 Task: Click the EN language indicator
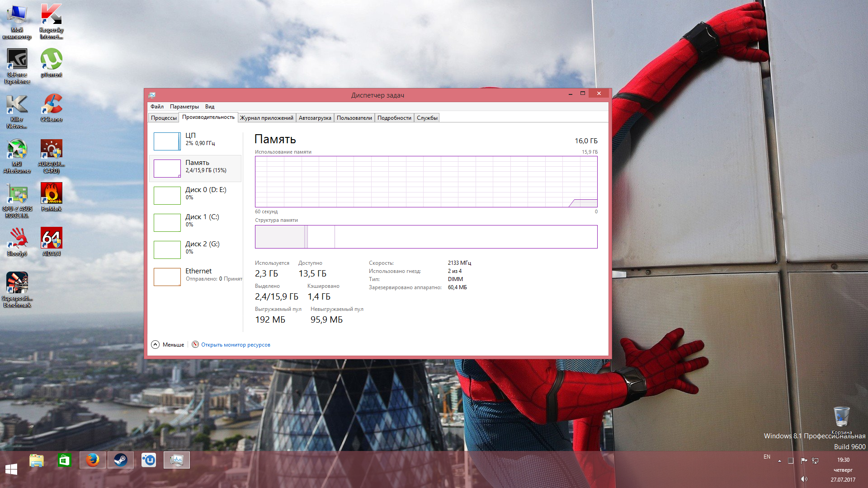[767, 457]
